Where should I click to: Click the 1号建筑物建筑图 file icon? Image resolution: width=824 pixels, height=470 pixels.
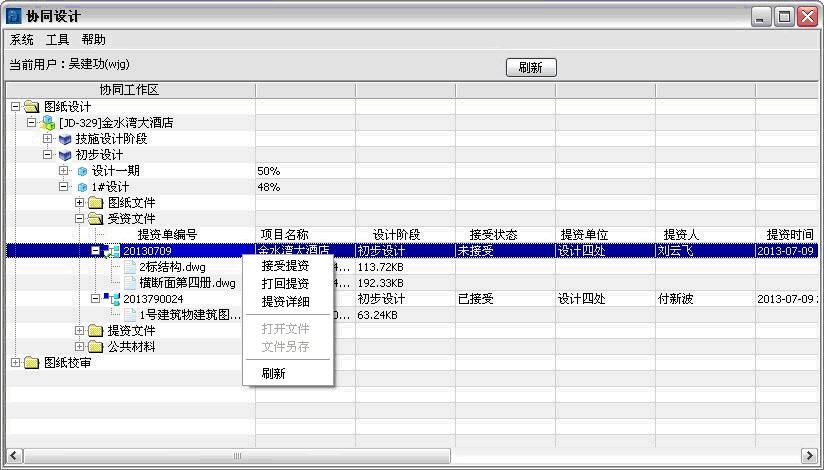(x=130, y=315)
